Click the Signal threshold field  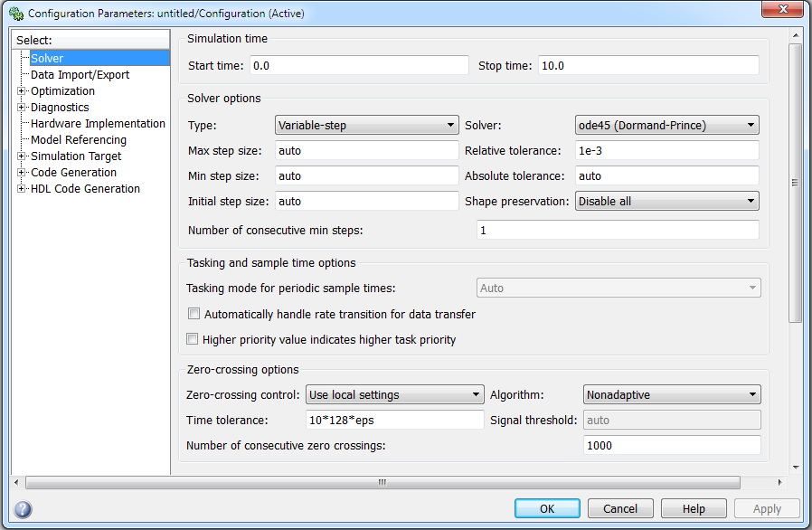click(672, 421)
